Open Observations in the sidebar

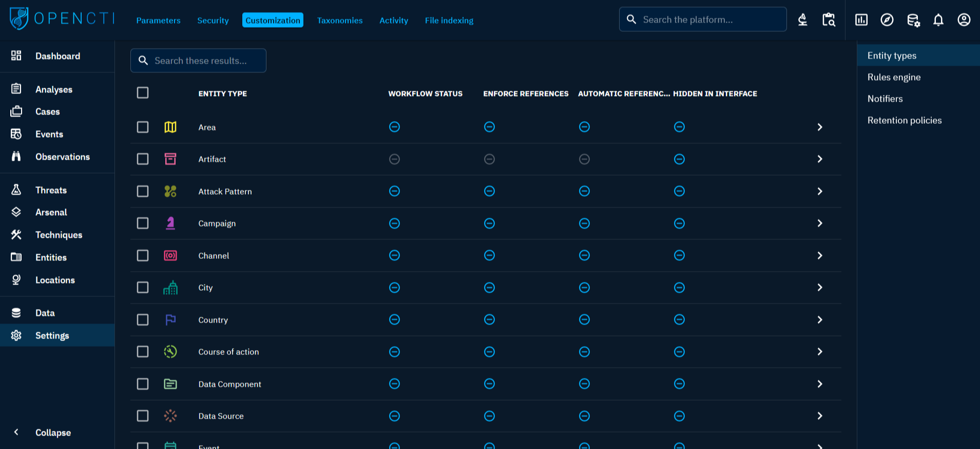coord(62,157)
